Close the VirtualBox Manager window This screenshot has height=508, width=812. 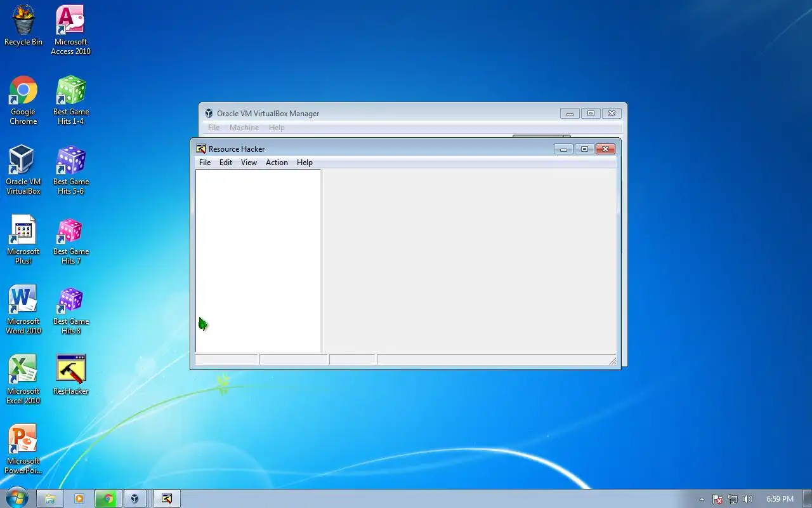(612, 114)
